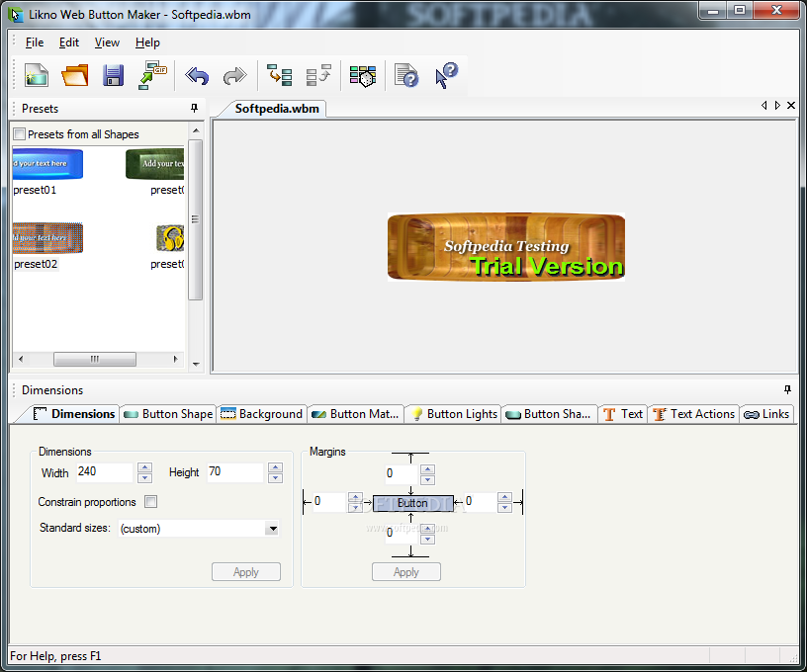Click the Open folder toolbar icon
The width and height of the screenshot is (807, 672).
(x=75, y=75)
